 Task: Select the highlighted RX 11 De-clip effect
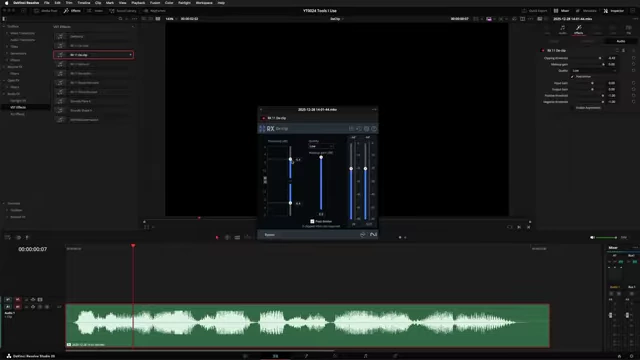tap(93, 55)
